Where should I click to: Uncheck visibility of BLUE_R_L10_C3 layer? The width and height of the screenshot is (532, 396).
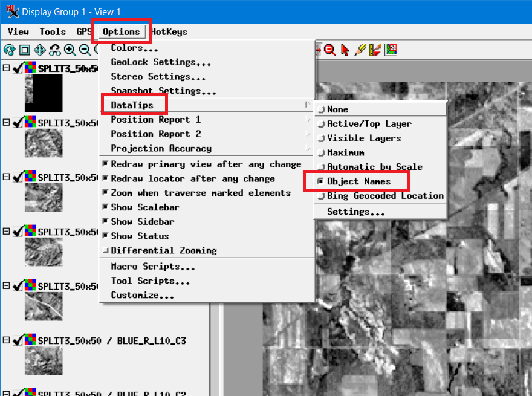(18, 340)
